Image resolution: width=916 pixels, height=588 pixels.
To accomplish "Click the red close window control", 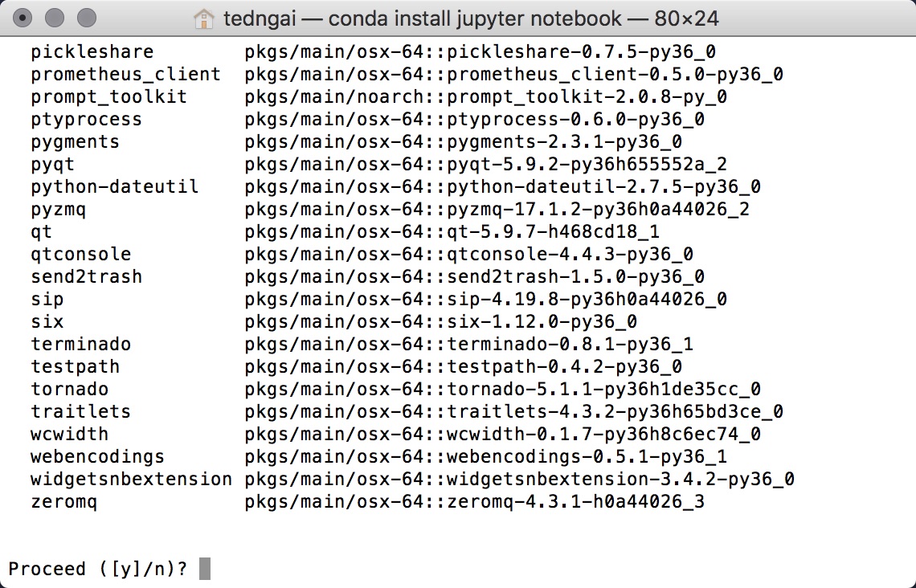I will coord(22,18).
